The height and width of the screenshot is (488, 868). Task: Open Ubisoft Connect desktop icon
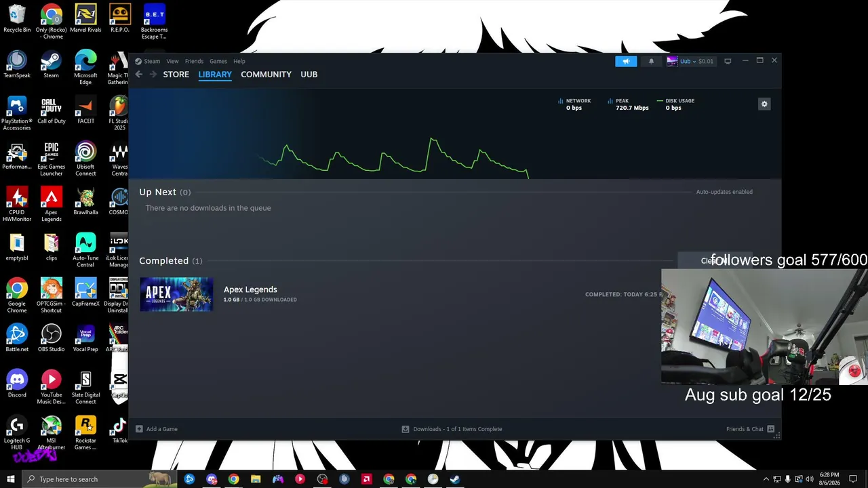click(x=85, y=159)
